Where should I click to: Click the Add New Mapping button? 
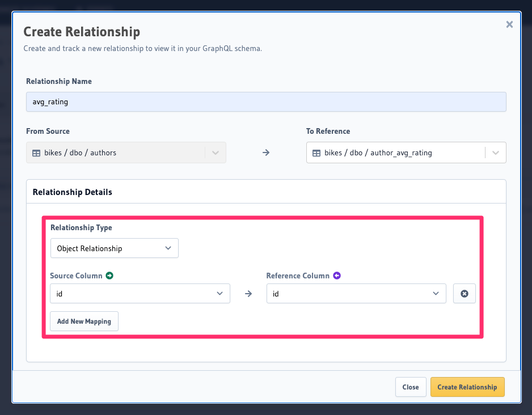(84, 321)
